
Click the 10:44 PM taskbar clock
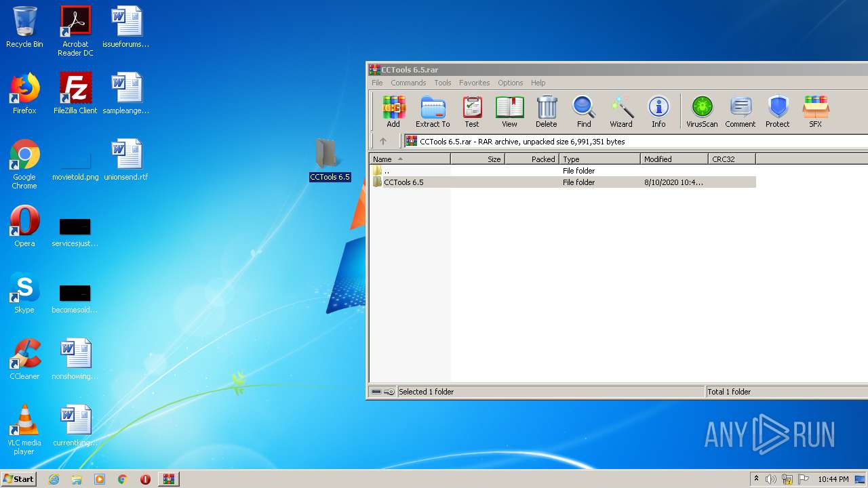pos(833,479)
